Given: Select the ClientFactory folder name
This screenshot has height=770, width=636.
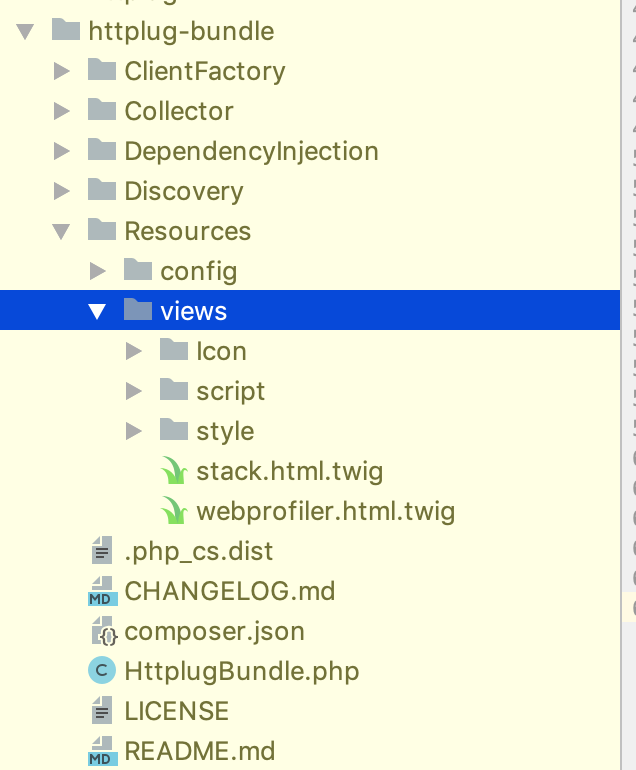Looking at the screenshot, I should (205, 72).
